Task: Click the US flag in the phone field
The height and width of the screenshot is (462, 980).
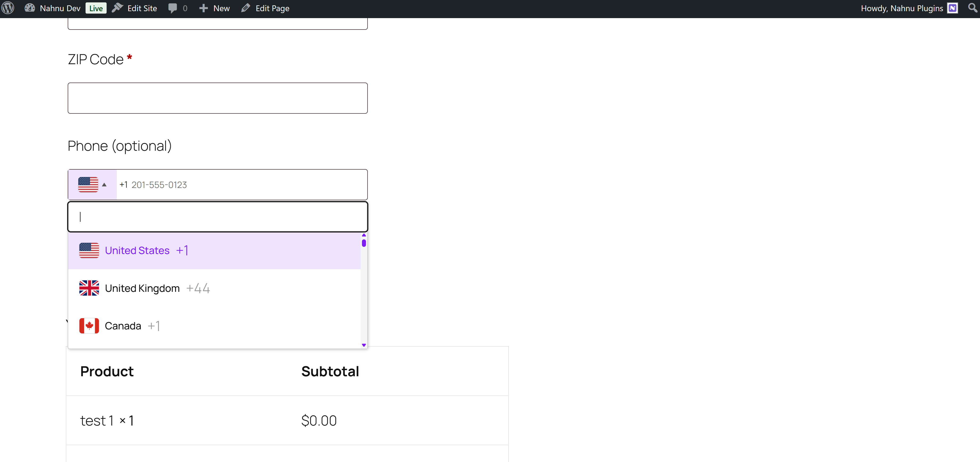Action: pos(88,185)
